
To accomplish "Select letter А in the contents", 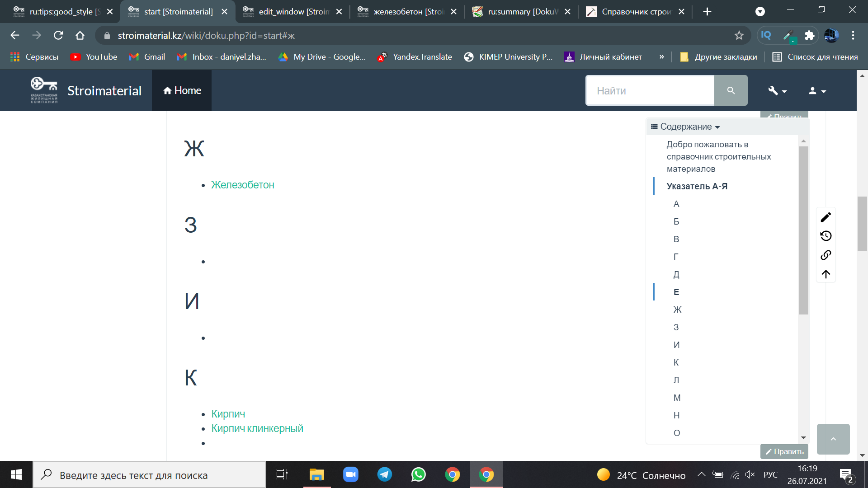I will click(x=676, y=204).
